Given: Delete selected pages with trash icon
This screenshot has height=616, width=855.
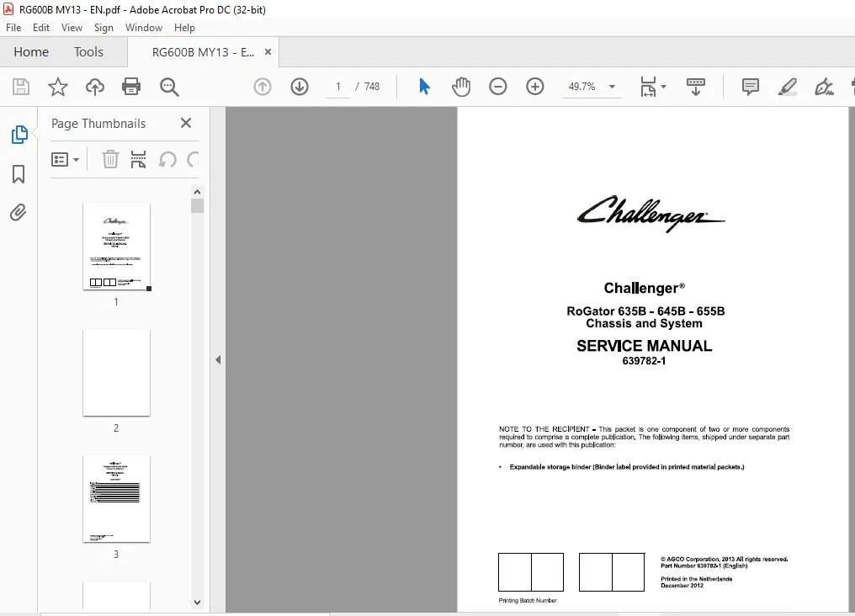Looking at the screenshot, I should coord(110,159).
